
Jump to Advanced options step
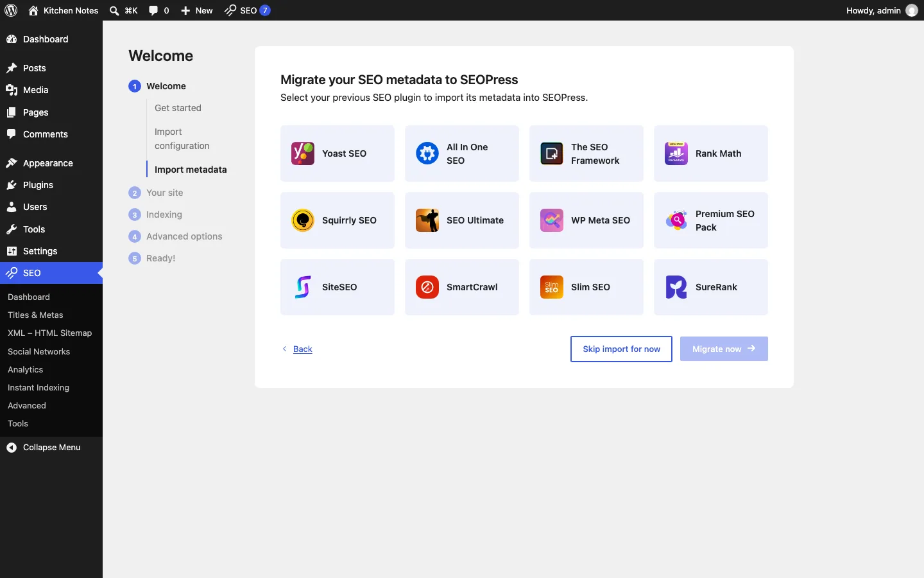(184, 236)
